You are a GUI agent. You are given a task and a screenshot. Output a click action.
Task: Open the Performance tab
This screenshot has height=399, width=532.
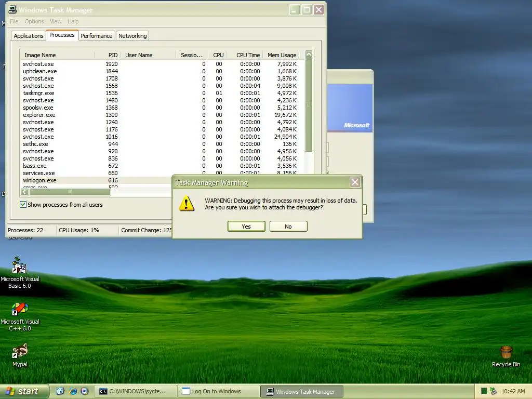[x=96, y=36]
